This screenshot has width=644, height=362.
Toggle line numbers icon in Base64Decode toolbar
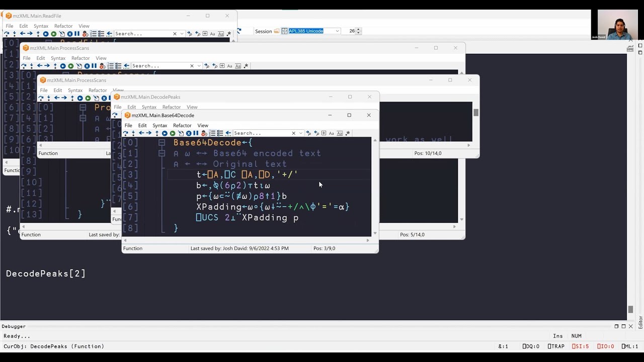click(212, 133)
